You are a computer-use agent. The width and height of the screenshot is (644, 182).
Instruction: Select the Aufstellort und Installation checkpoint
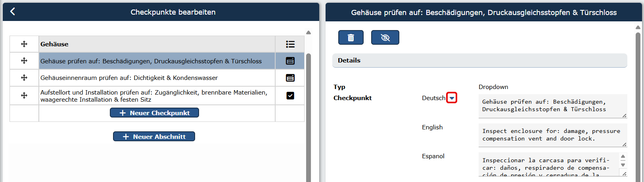[157, 96]
